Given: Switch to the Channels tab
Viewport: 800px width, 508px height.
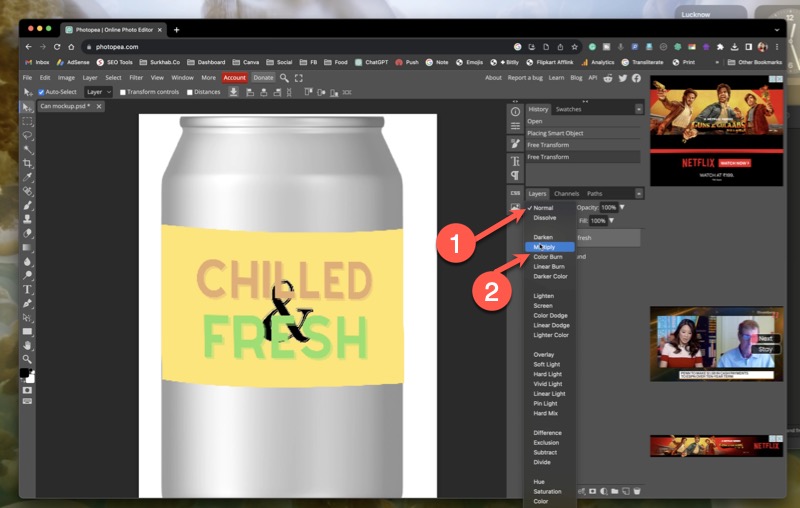Looking at the screenshot, I should click(x=566, y=194).
